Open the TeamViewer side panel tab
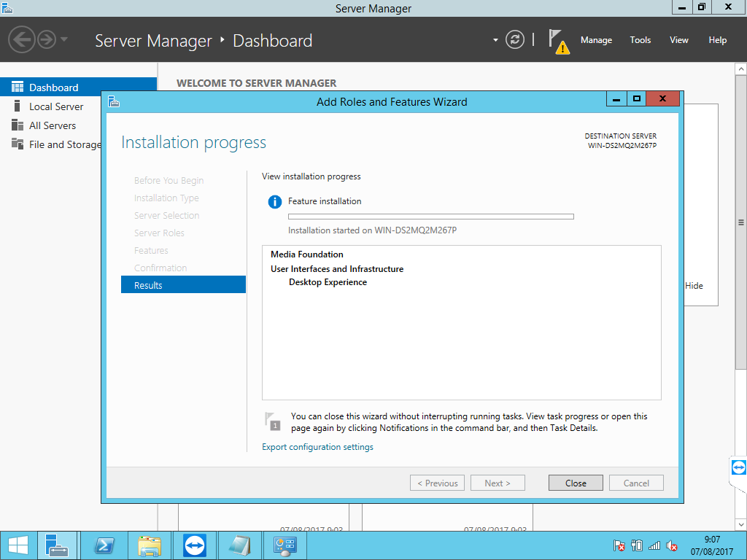747x560 pixels. [x=738, y=469]
